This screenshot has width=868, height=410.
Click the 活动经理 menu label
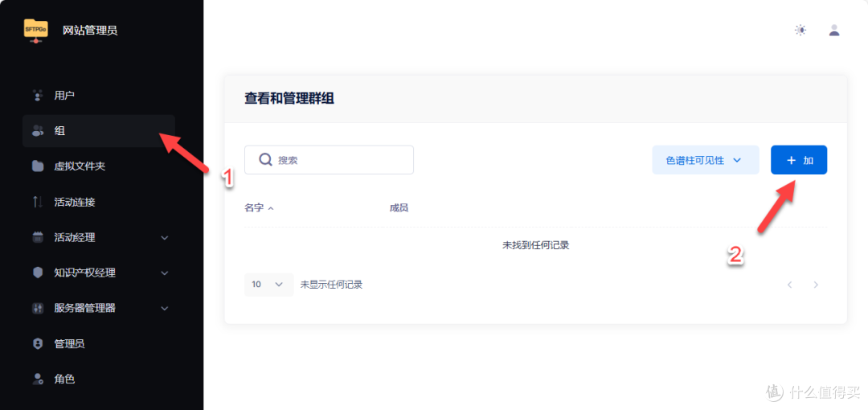pos(74,237)
